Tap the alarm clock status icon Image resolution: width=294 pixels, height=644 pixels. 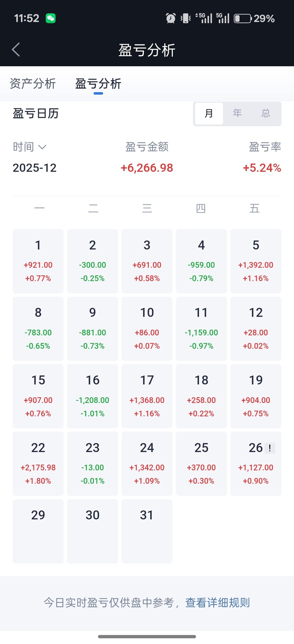171,19
